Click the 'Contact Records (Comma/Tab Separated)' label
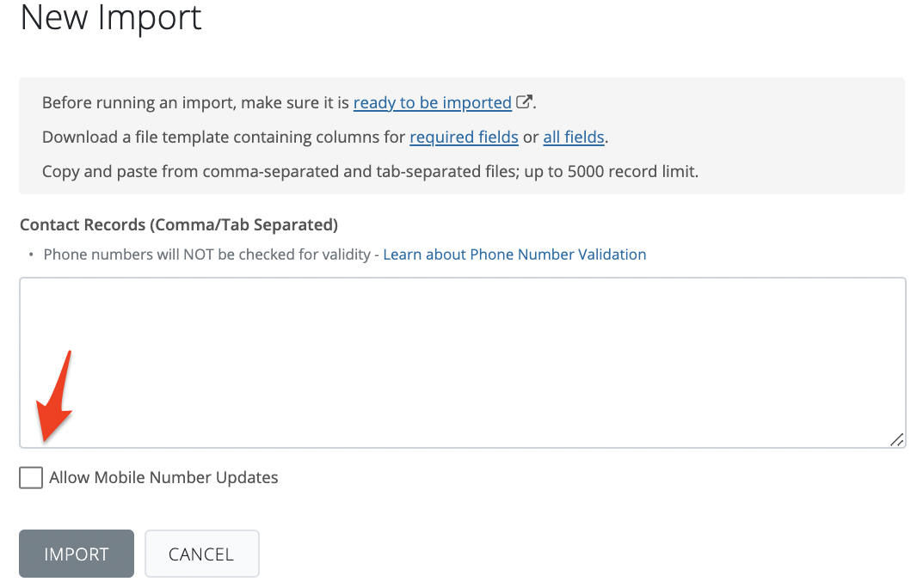 click(x=178, y=225)
